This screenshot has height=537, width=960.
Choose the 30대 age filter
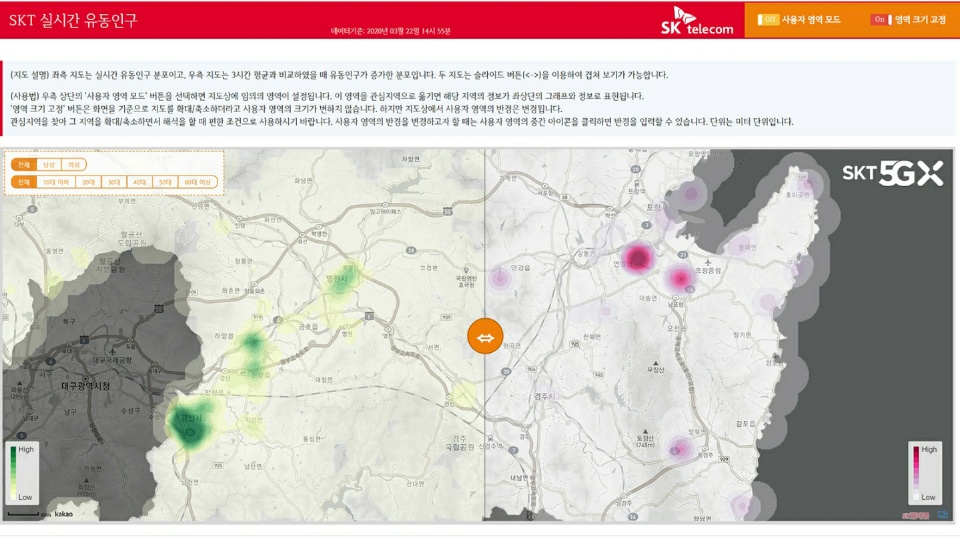point(114,182)
